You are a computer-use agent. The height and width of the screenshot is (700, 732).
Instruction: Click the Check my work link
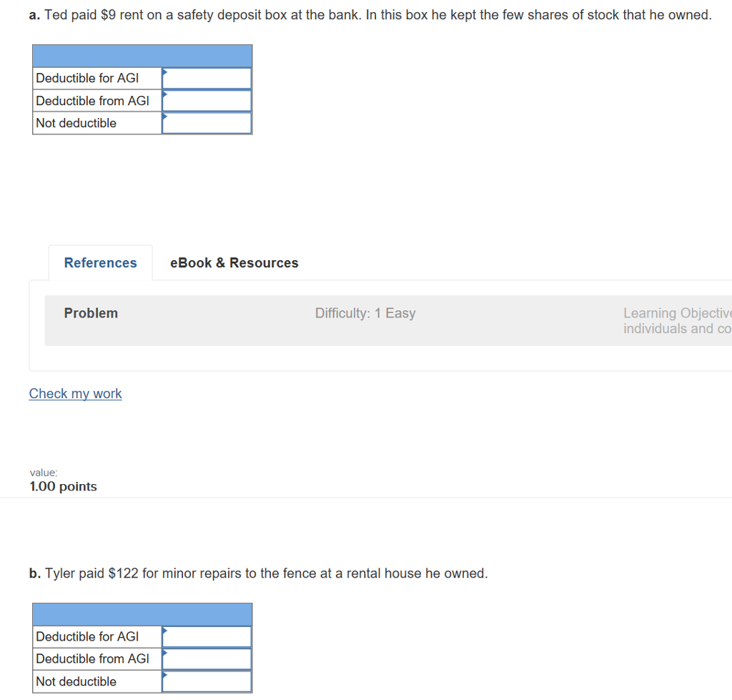coord(75,393)
